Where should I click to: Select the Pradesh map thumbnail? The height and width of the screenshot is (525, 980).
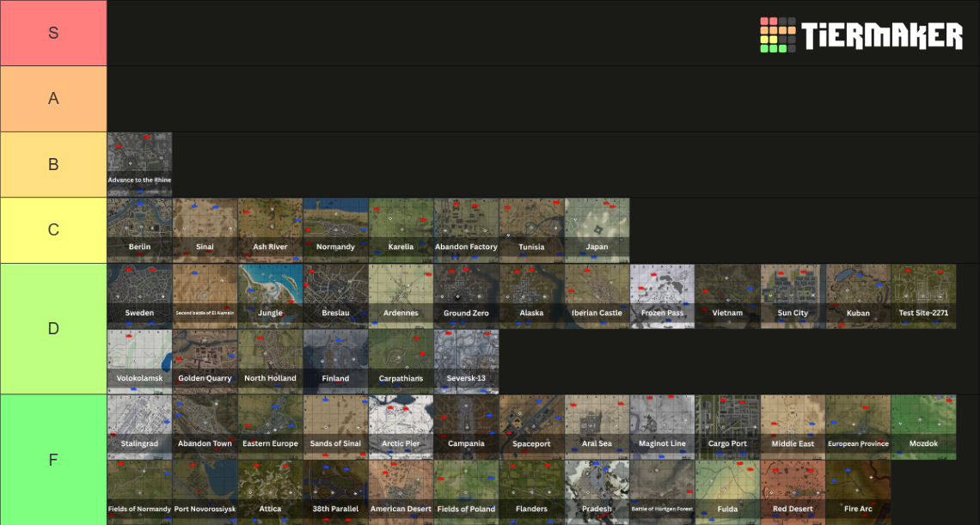pyautogui.click(x=597, y=492)
